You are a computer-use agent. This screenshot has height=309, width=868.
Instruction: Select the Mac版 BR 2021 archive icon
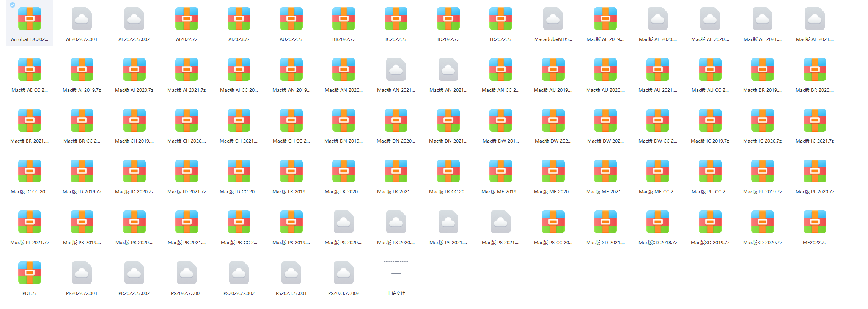30,120
